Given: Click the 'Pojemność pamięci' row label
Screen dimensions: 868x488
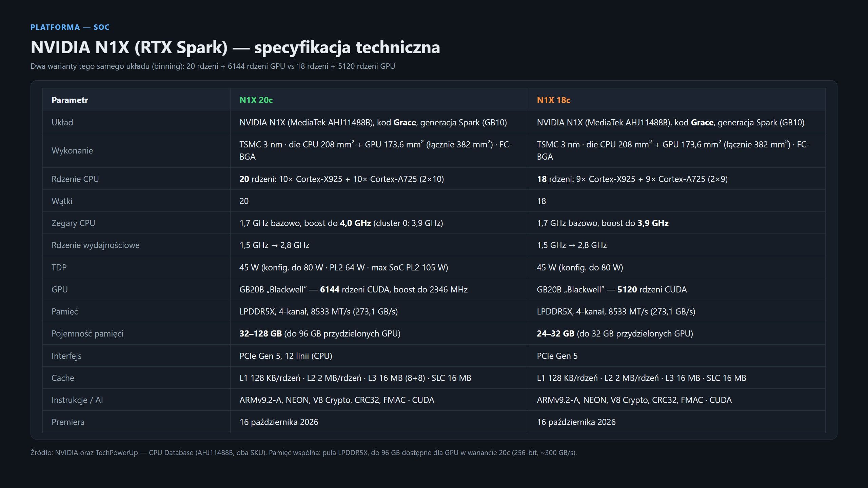Looking at the screenshot, I should (x=87, y=333).
